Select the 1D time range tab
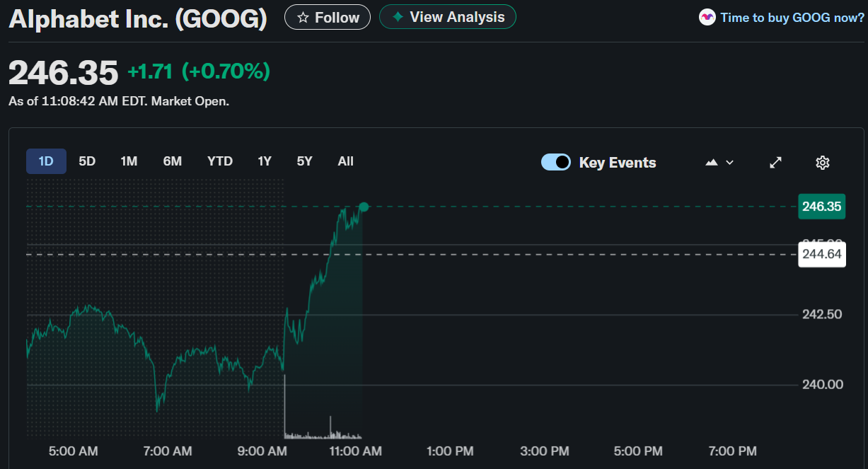This screenshot has height=469, width=868. pos(46,161)
